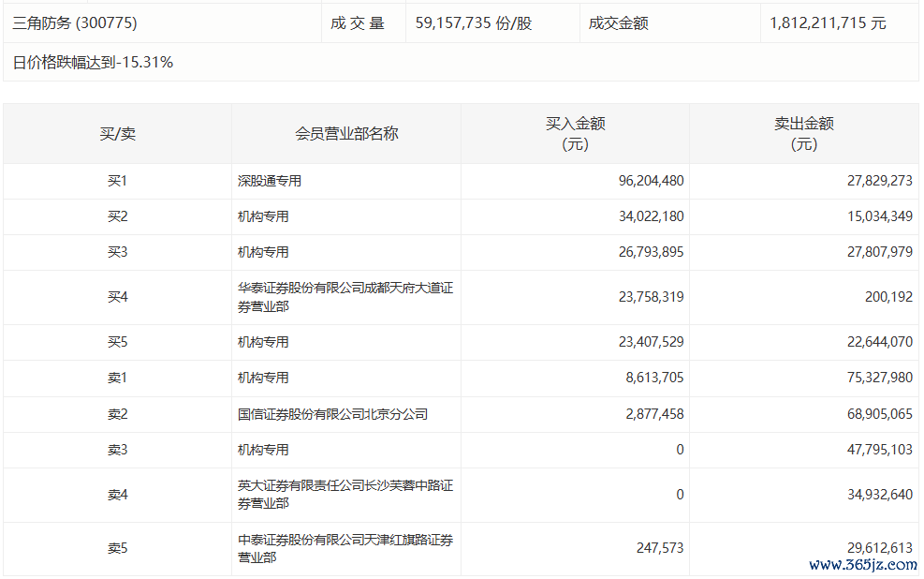Click the 卖4 row label
Image resolution: width=924 pixels, height=579 pixels.
[x=117, y=495]
